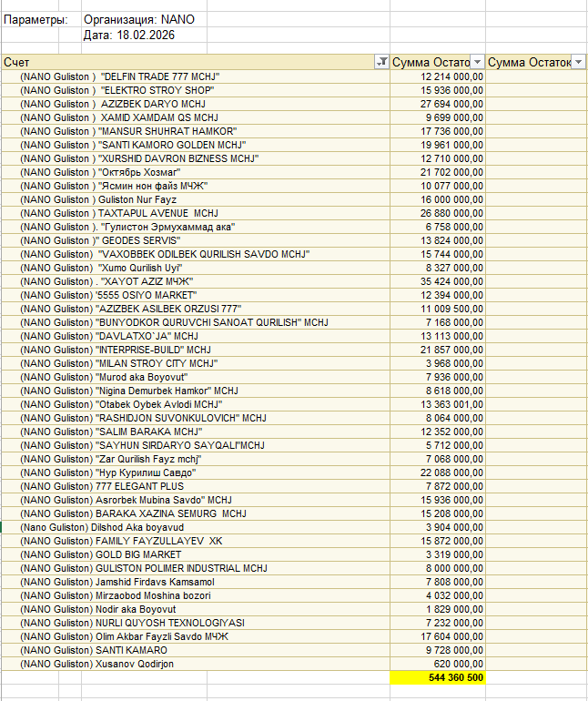Select row Asrorbek Mubina Savdo" MCHJ
Viewport: 588px width, 701px height.
pos(196,500)
